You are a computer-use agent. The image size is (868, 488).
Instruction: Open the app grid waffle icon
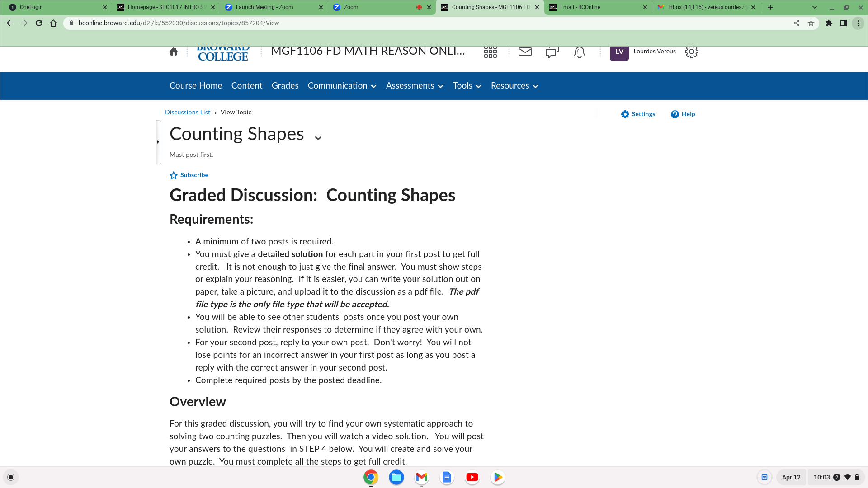(x=491, y=52)
